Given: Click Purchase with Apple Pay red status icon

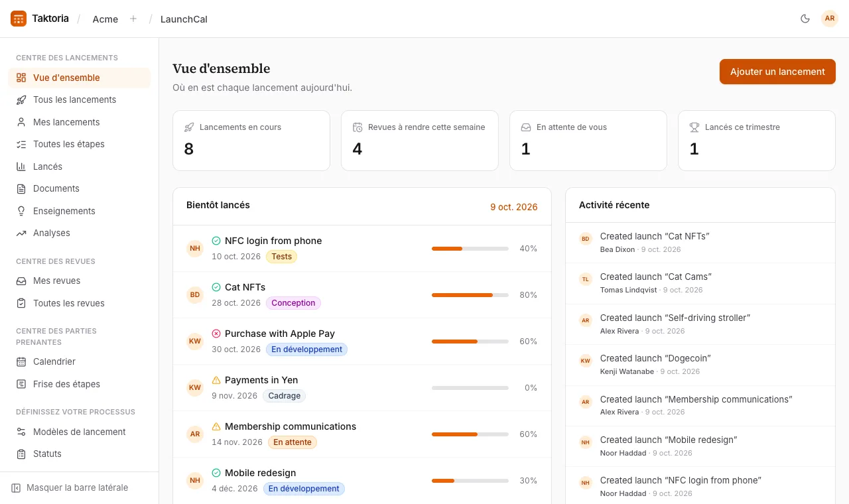Looking at the screenshot, I should point(216,334).
